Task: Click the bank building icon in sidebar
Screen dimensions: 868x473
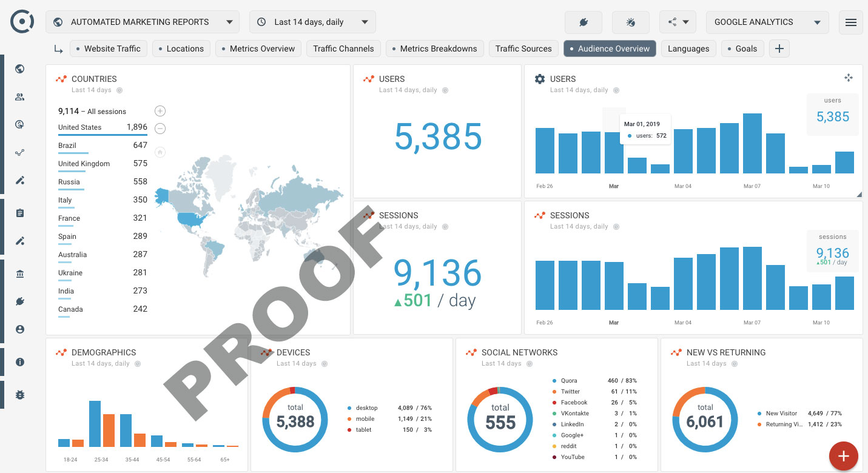Action: [20, 274]
